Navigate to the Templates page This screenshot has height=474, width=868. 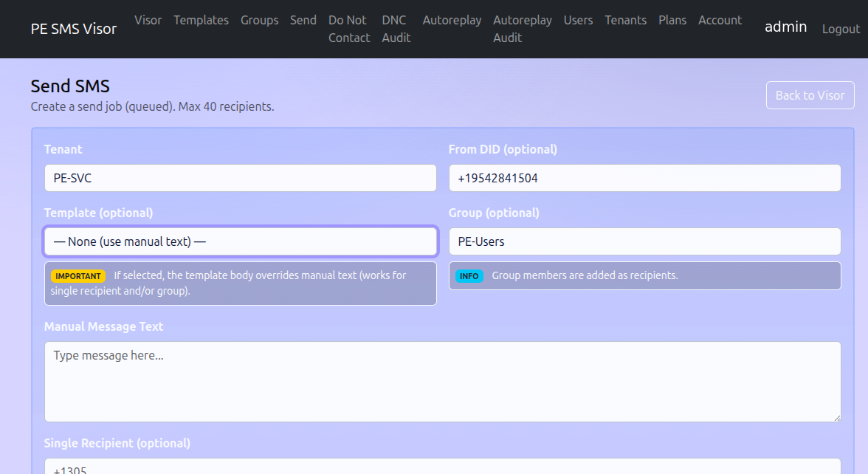pos(201,20)
